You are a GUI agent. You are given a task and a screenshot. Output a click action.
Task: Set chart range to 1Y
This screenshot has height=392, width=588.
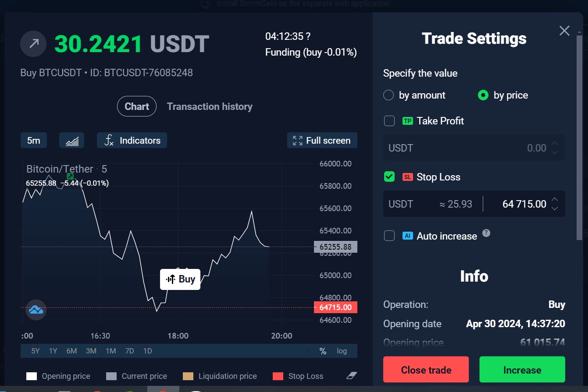53,351
